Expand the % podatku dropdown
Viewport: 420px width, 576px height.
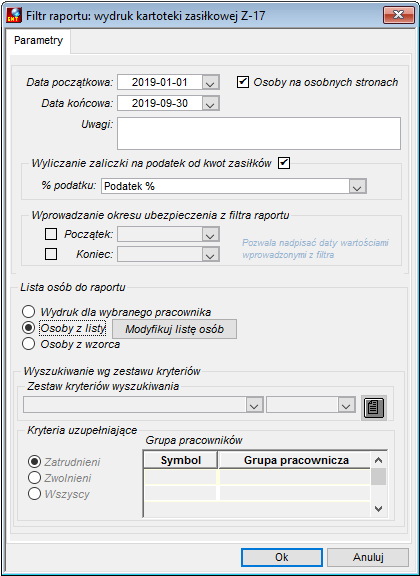click(x=357, y=186)
